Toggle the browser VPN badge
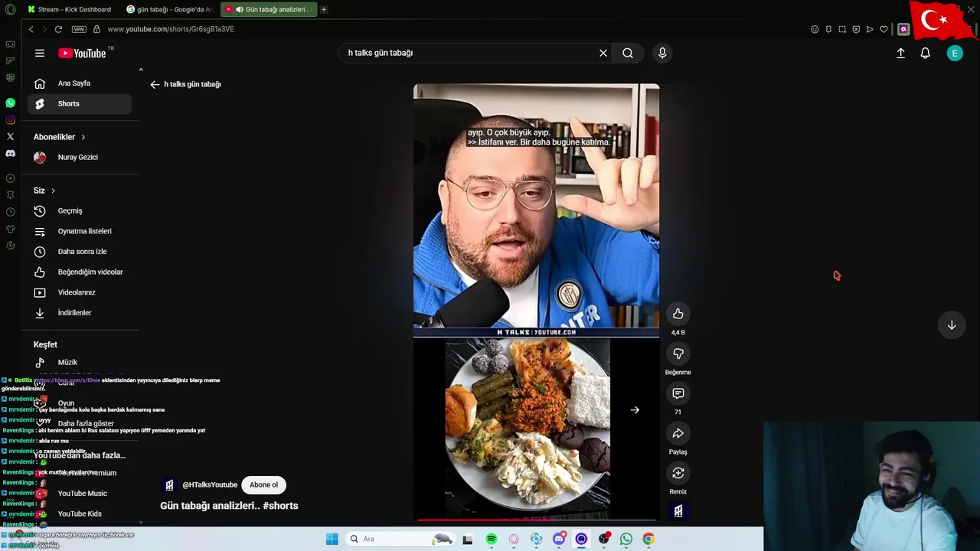This screenshot has width=980, height=551. 79,29
